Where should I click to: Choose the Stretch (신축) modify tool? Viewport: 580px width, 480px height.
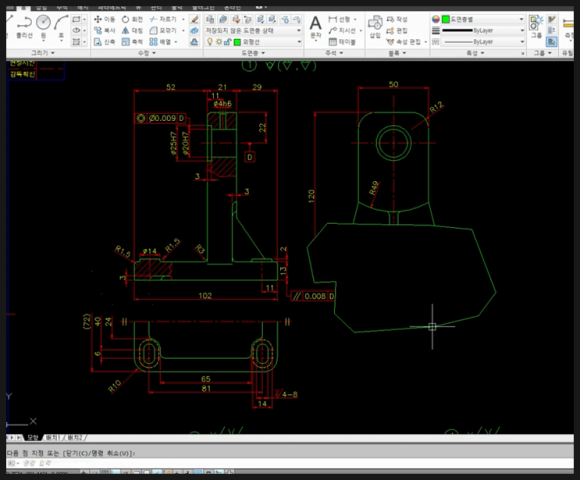[x=104, y=42]
